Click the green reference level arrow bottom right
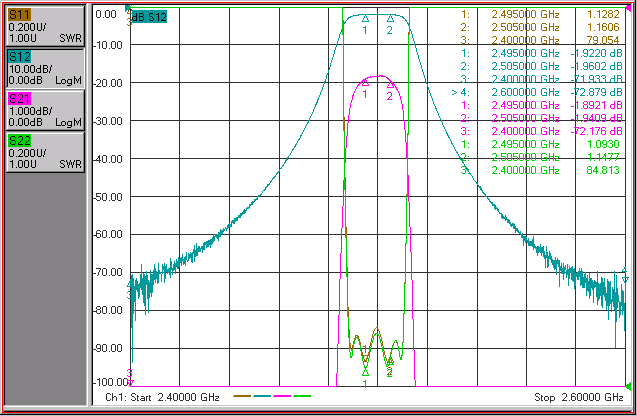Image resolution: width=637 pixels, height=416 pixels. coord(628,386)
